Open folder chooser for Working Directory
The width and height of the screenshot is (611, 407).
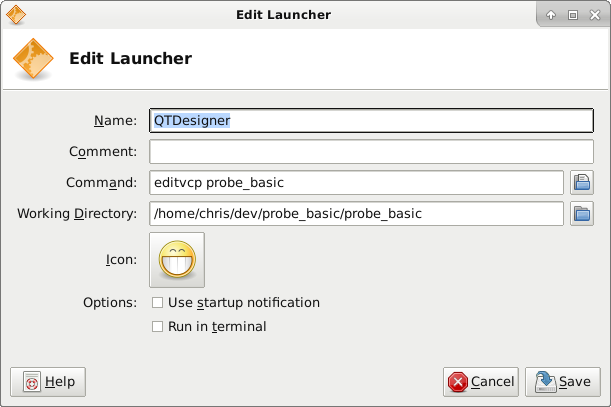point(582,214)
